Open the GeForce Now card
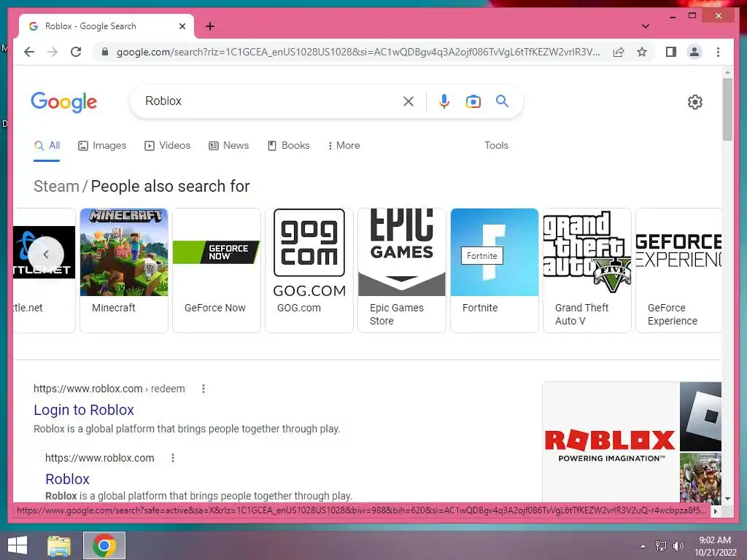 216,270
